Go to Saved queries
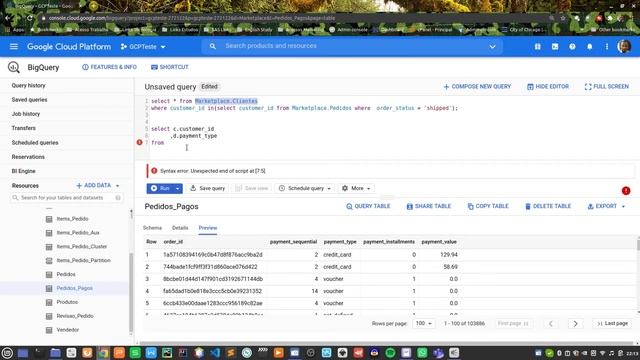The height and width of the screenshot is (360, 640). 29,100
